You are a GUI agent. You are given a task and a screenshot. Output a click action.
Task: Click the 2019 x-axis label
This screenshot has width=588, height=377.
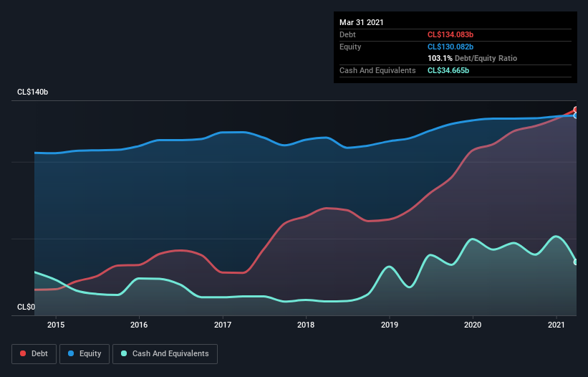pyautogui.click(x=390, y=325)
